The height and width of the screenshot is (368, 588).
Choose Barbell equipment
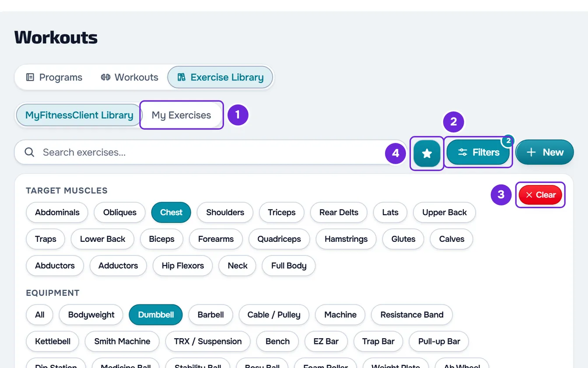210,315
